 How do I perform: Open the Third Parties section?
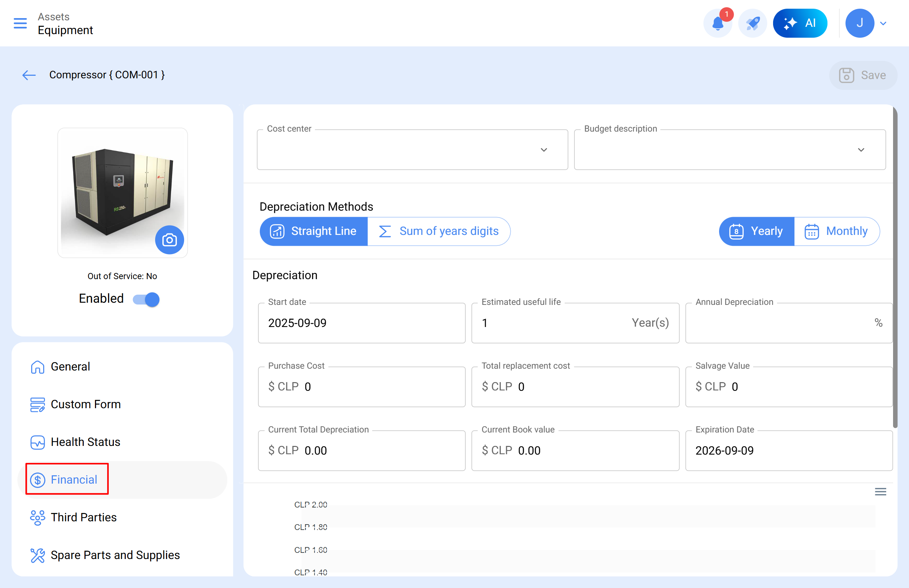[x=84, y=517]
